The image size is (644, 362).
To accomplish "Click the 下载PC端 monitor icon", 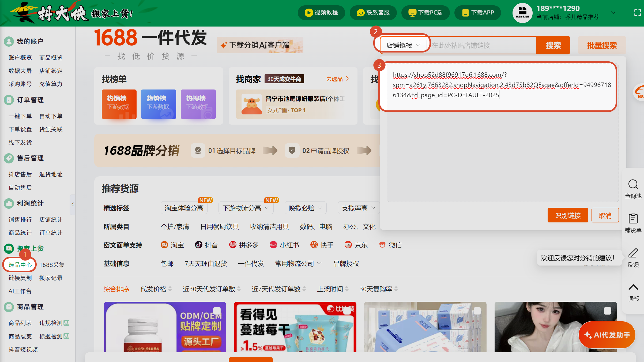I will 412,13.
